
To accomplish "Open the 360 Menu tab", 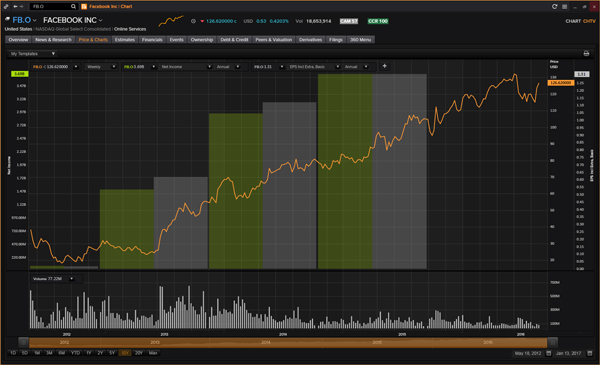I will pyautogui.click(x=360, y=39).
